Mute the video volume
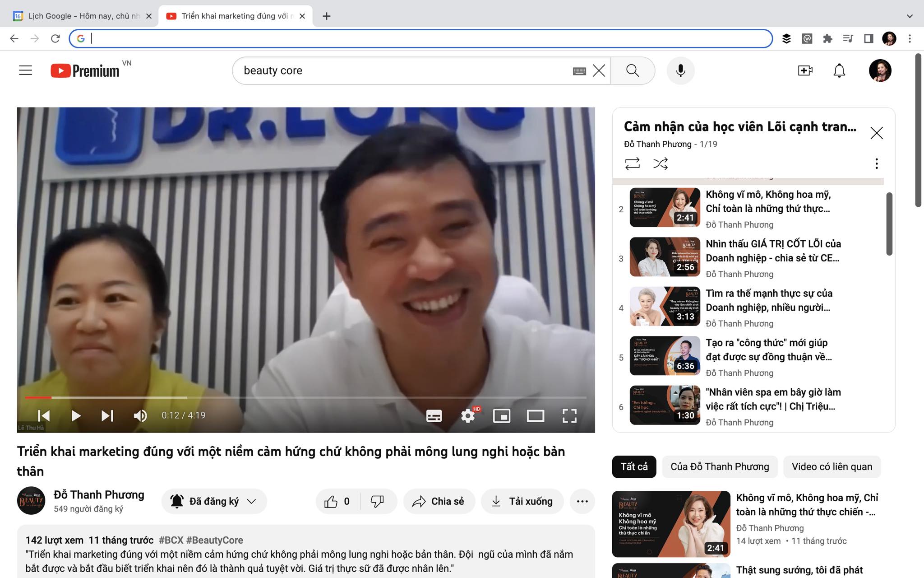The width and height of the screenshot is (924, 578). [x=140, y=415]
